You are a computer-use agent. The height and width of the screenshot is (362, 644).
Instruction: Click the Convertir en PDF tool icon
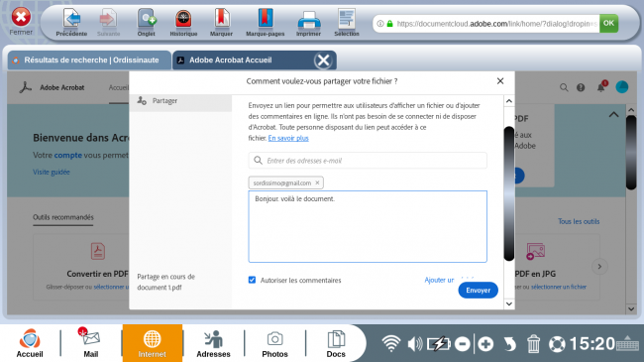click(98, 251)
